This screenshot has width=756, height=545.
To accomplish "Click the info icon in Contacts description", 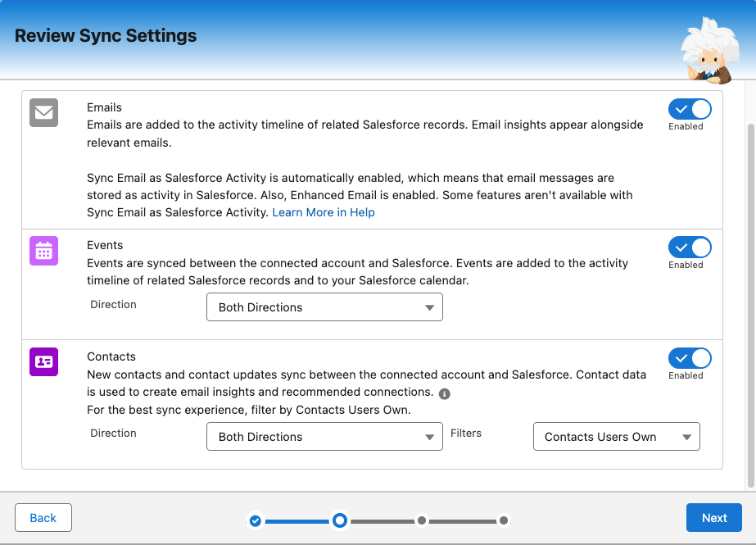I will click(x=445, y=393).
